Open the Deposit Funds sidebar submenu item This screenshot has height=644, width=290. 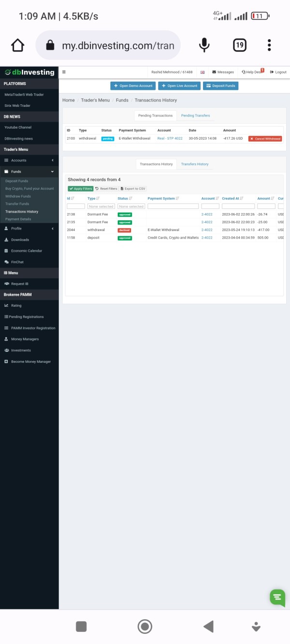[x=17, y=181]
